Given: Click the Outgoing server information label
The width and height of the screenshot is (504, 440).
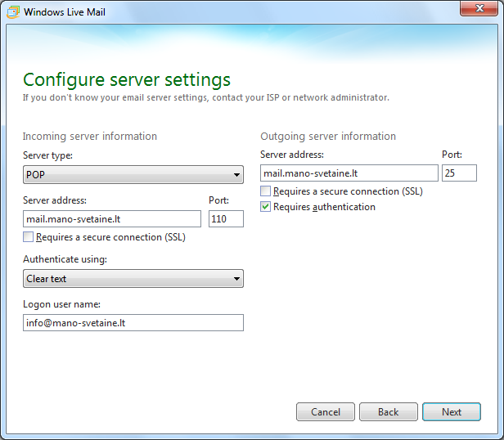Looking at the screenshot, I should click(327, 137).
